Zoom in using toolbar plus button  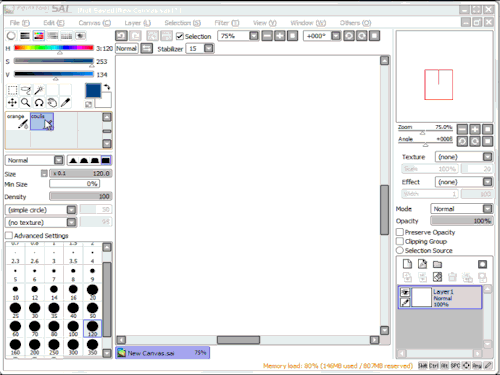(280, 36)
